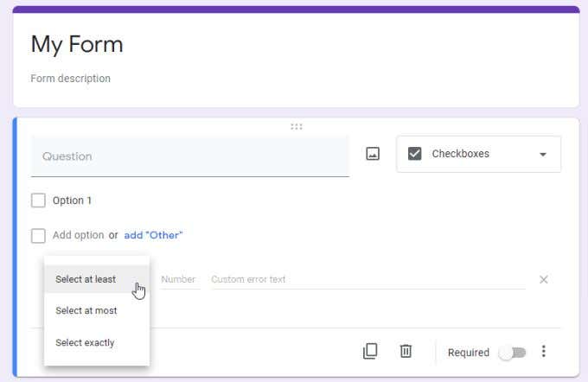Delete the question with trash icon
Screen dimensions: 588x382
pos(406,351)
